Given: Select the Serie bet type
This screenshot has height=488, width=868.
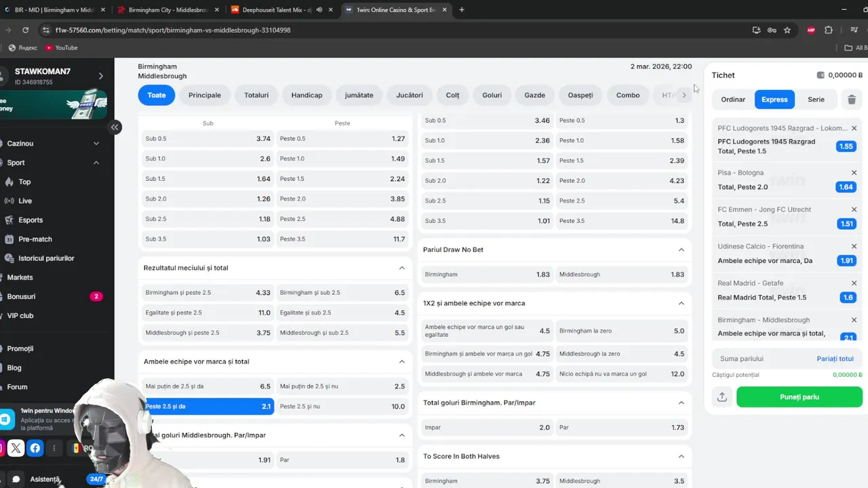Looking at the screenshot, I should [816, 100].
